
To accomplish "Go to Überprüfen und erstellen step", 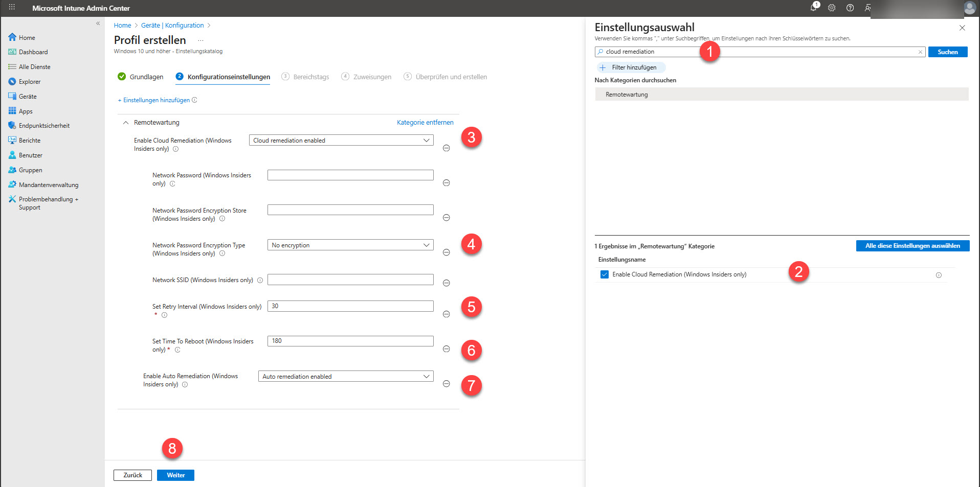I will pos(445,77).
